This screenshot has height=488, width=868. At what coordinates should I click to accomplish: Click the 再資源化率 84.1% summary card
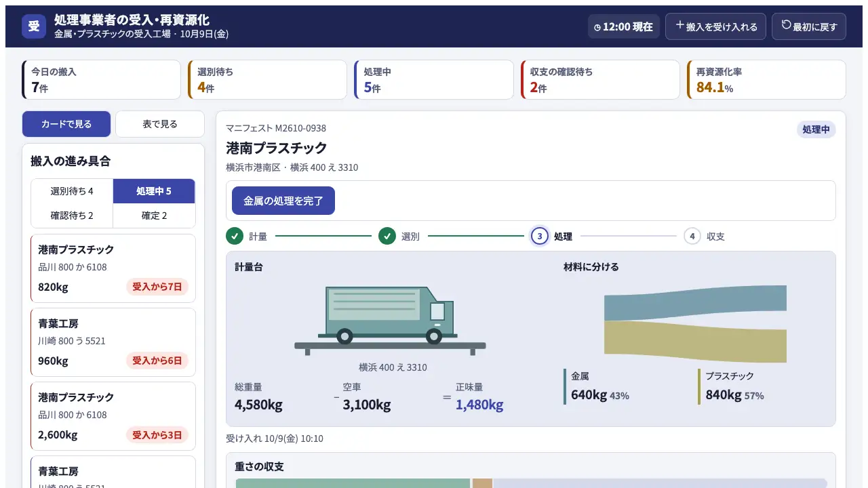766,80
